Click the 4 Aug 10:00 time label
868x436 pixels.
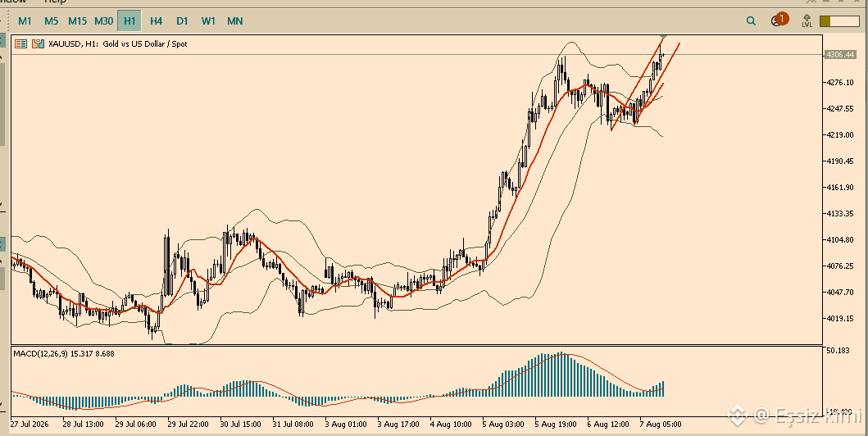click(451, 425)
